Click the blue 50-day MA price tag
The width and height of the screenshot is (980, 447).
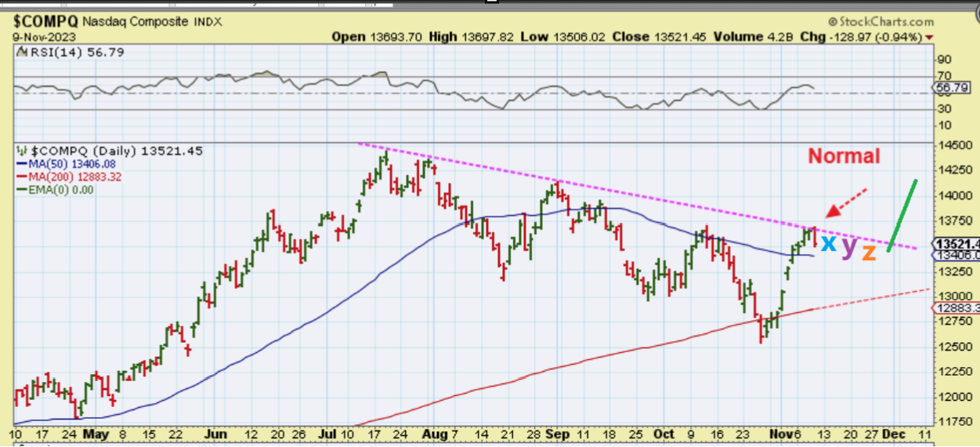(956, 255)
